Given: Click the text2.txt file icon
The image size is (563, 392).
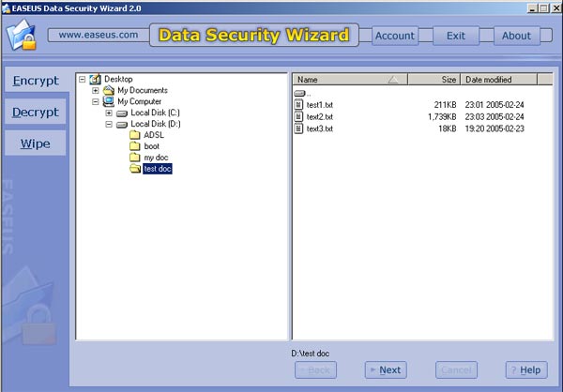Looking at the screenshot, I should [x=298, y=116].
